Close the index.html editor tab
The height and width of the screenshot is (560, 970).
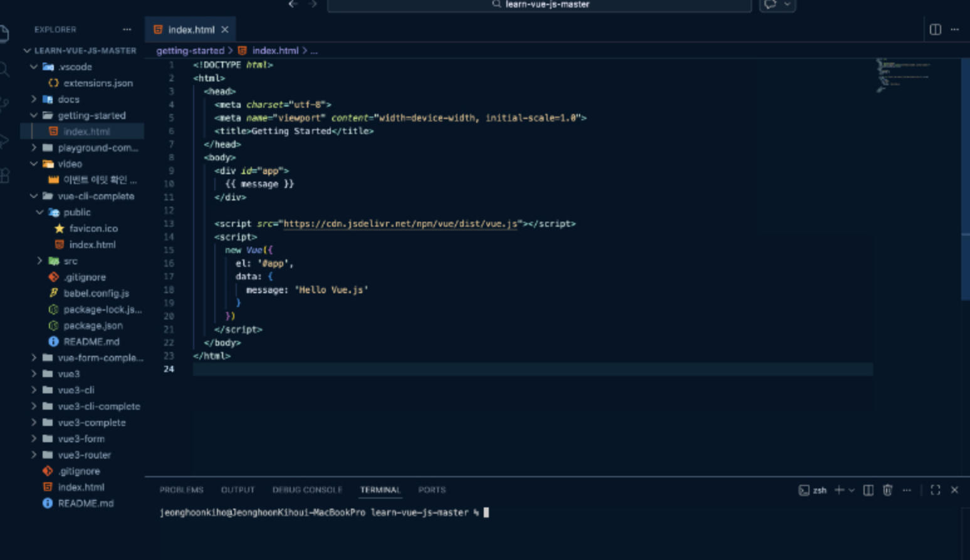[x=225, y=29]
